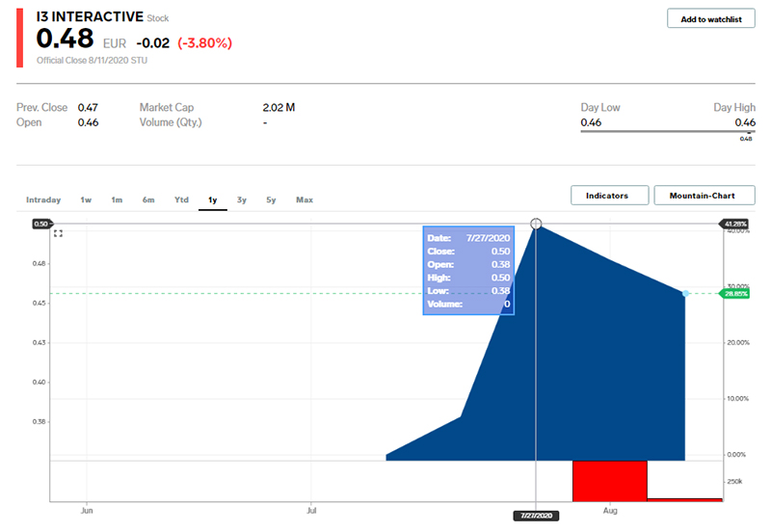Switch to the 1w time range
The image size is (771, 532).
86,199
